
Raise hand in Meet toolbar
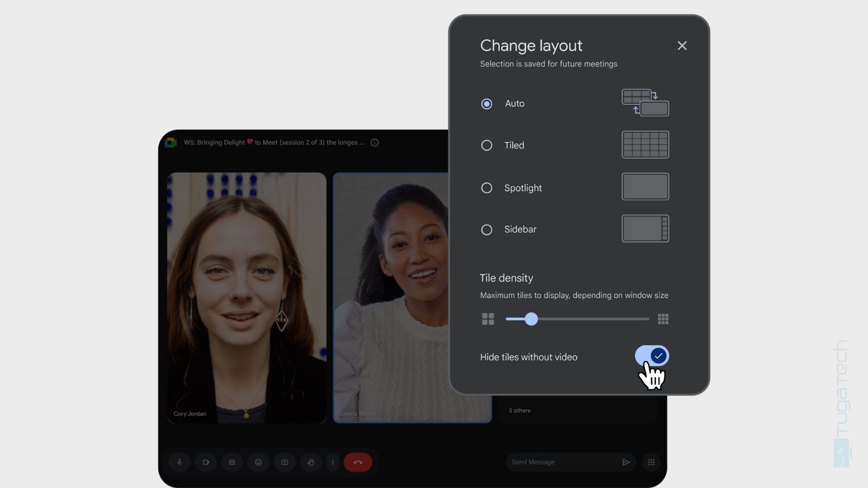pyautogui.click(x=311, y=462)
